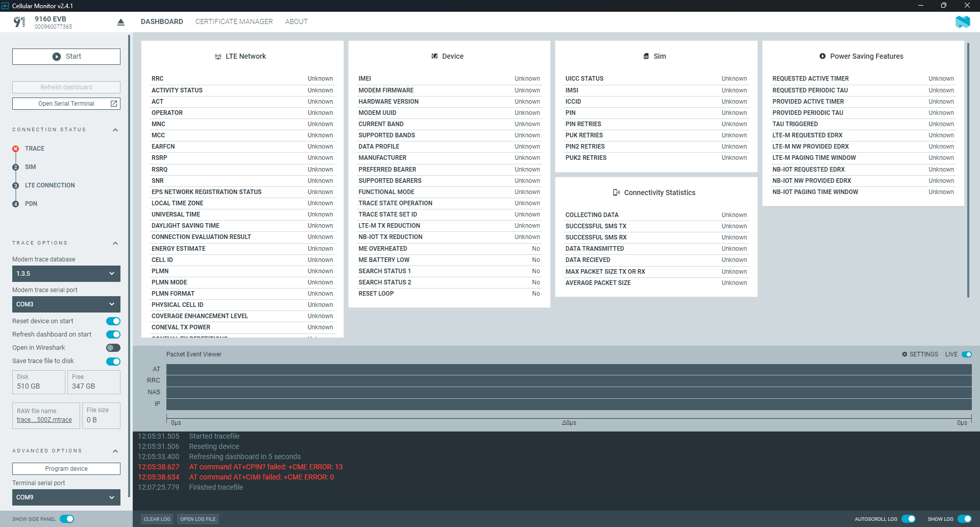Click the Packet Event Viewer settings gear
Screen dimensions: 980x527
[x=904, y=354]
